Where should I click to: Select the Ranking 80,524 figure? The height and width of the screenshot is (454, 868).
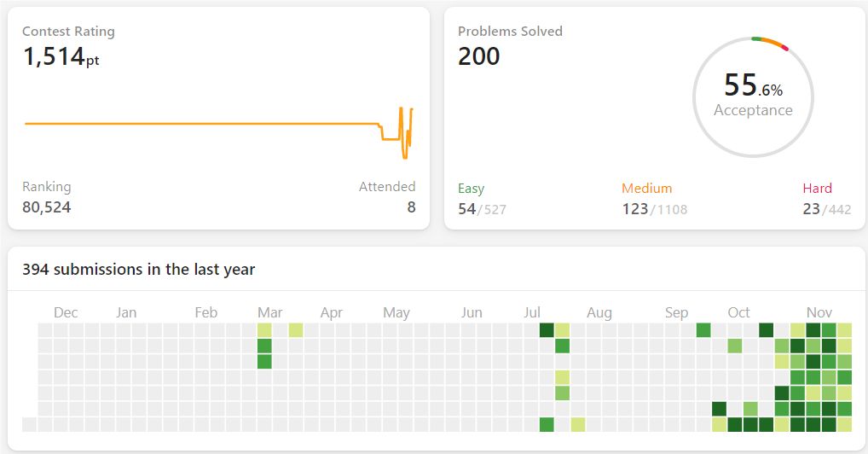click(x=47, y=207)
